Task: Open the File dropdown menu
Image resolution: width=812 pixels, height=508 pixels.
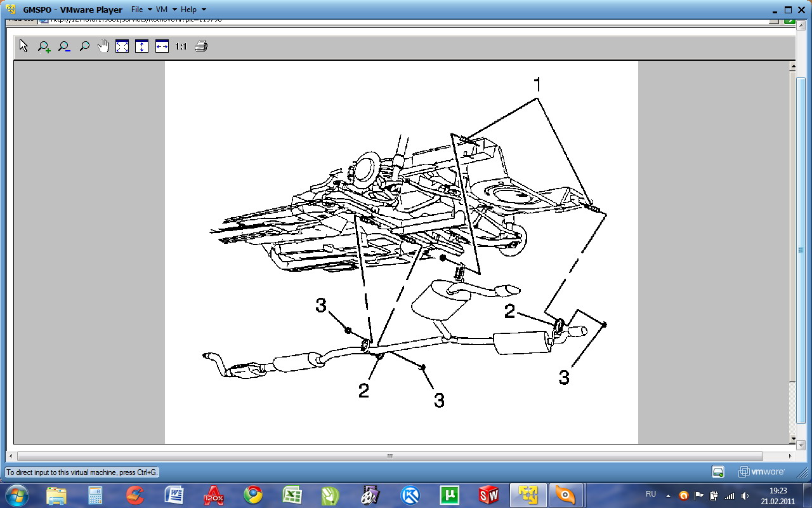Action: [141, 10]
